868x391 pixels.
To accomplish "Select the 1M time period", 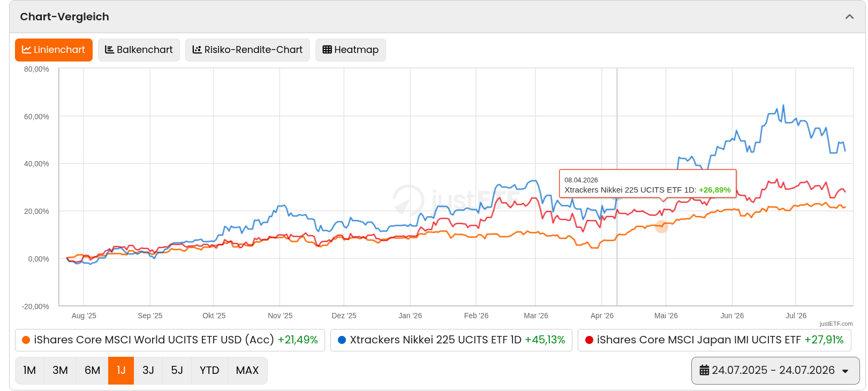I will click(29, 371).
